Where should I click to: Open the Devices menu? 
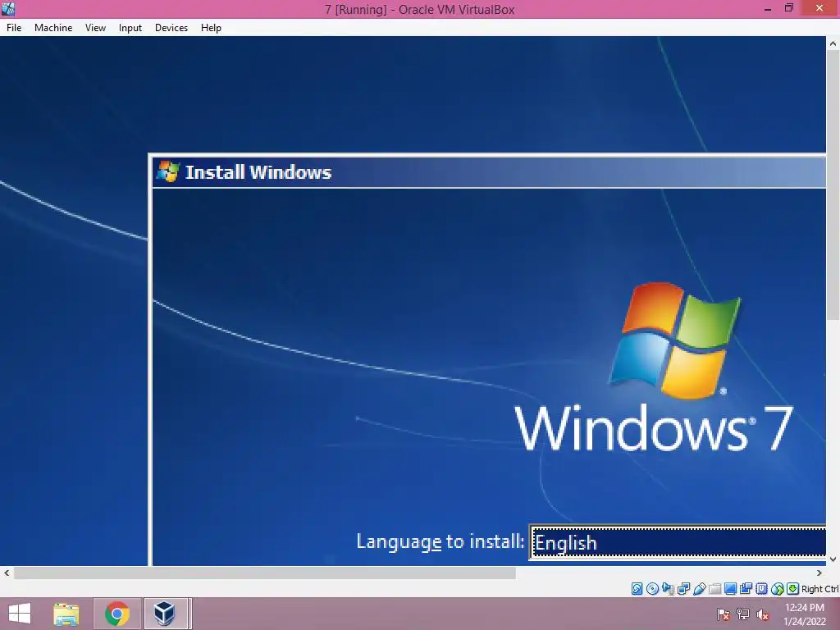pyautogui.click(x=171, y=28)
